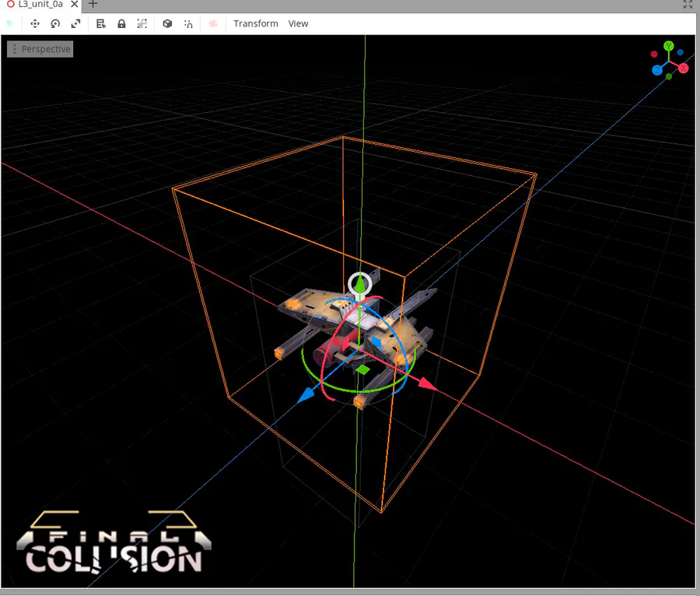Screen dimensions: 700x596
Task: Lock the selected object with padlock icon
Action: (121, 23)
